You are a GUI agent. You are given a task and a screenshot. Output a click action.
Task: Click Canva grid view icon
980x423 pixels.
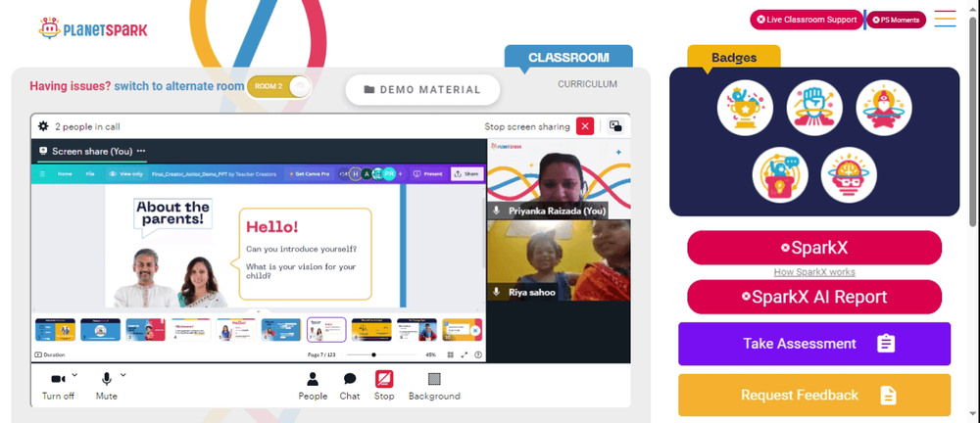click(x=450, y=354)
